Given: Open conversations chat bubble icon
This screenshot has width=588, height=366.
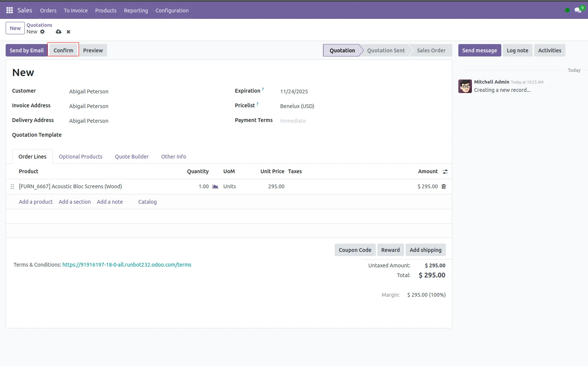Looking at the screenshot, I should click(577, 10).
